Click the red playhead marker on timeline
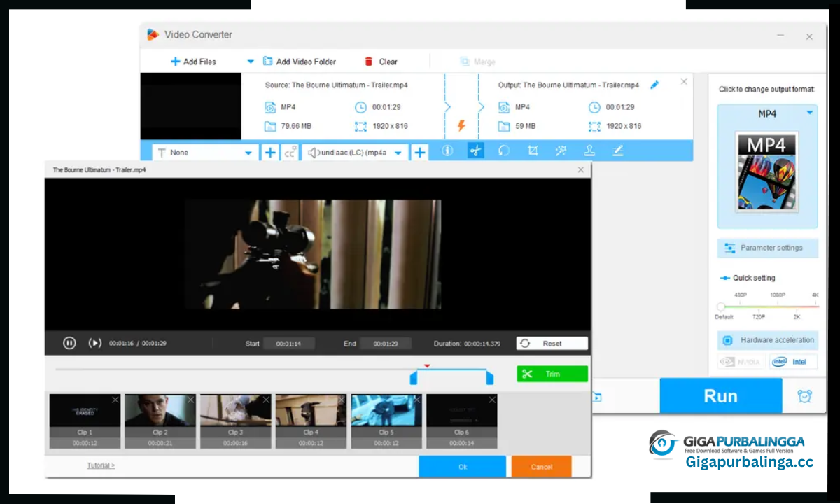This screenshot has width=840, height=504. 427,365
